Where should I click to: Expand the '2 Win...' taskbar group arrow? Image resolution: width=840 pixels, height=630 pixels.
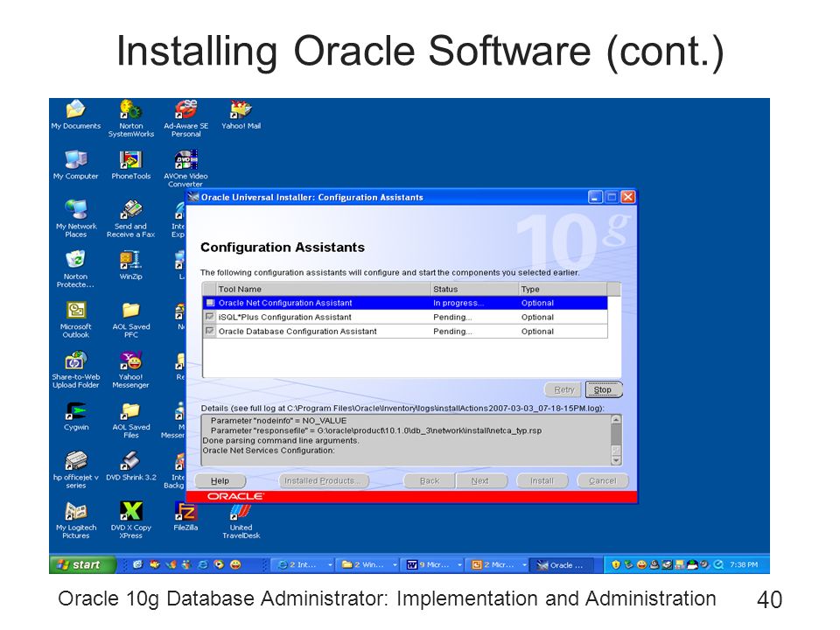395,564
